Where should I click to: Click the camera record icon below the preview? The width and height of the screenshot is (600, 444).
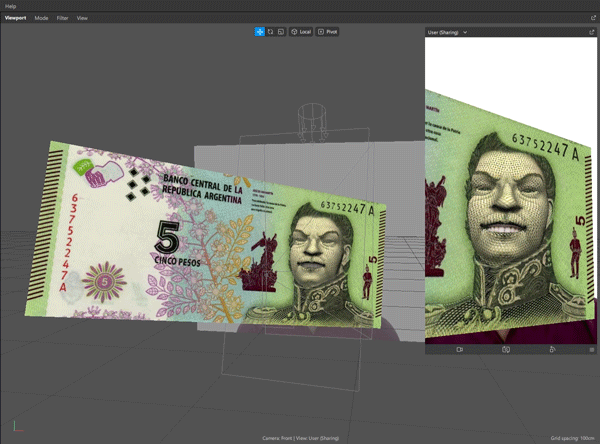(x=460, y=349)
